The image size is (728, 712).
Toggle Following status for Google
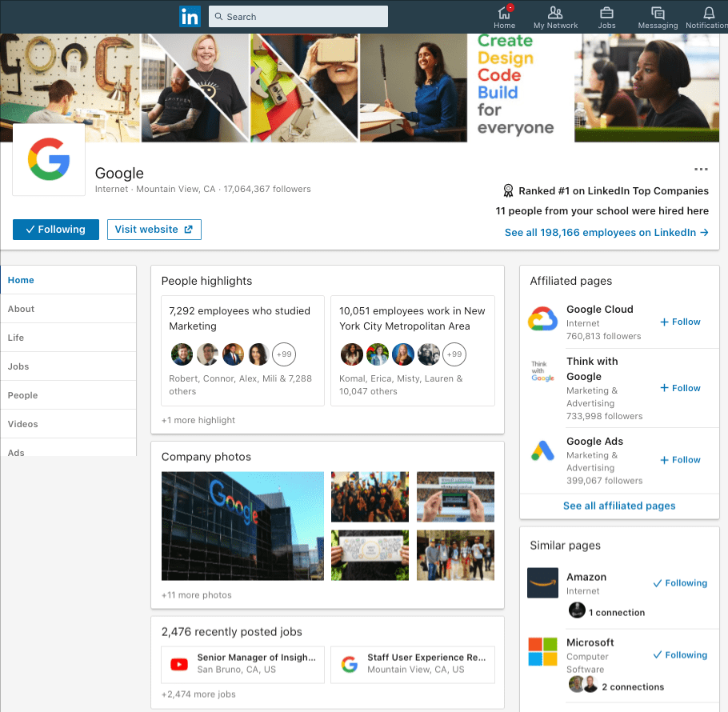pos(55,230)
